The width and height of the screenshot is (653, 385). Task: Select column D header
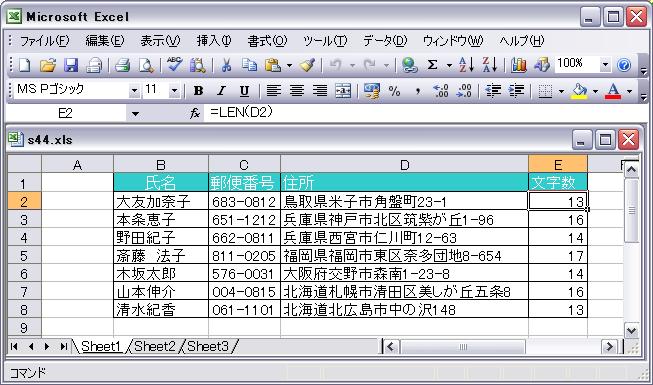(404, 165)
